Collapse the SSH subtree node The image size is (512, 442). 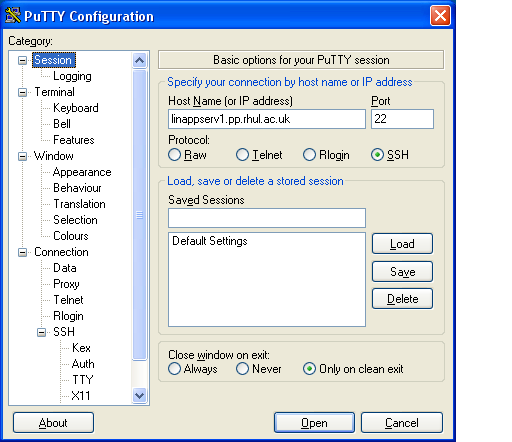coord(41,332)
